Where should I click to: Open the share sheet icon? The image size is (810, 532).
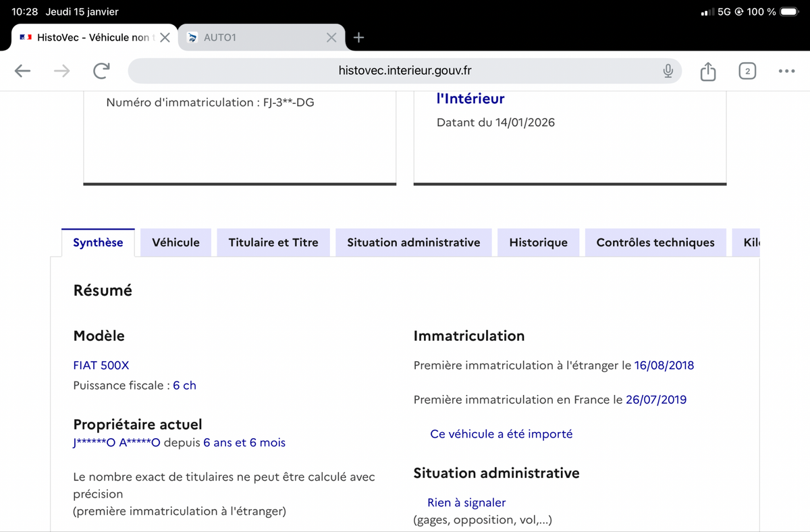pos(707,71)
